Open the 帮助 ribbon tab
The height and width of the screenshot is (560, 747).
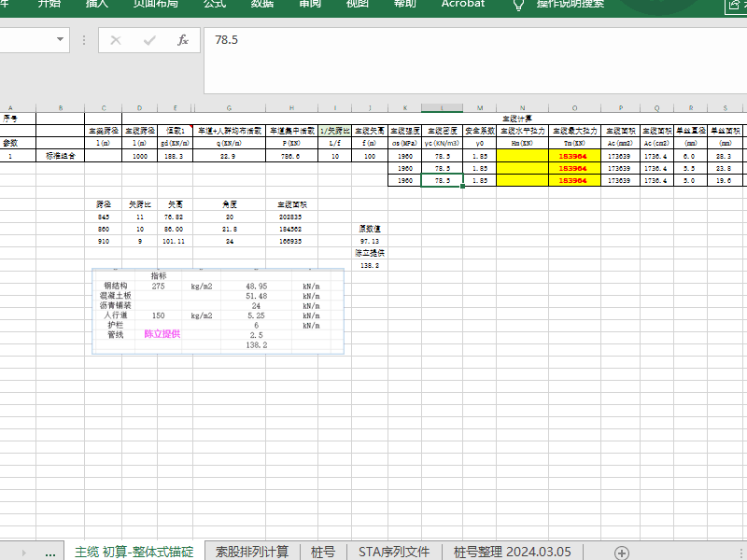pos(405,4)
